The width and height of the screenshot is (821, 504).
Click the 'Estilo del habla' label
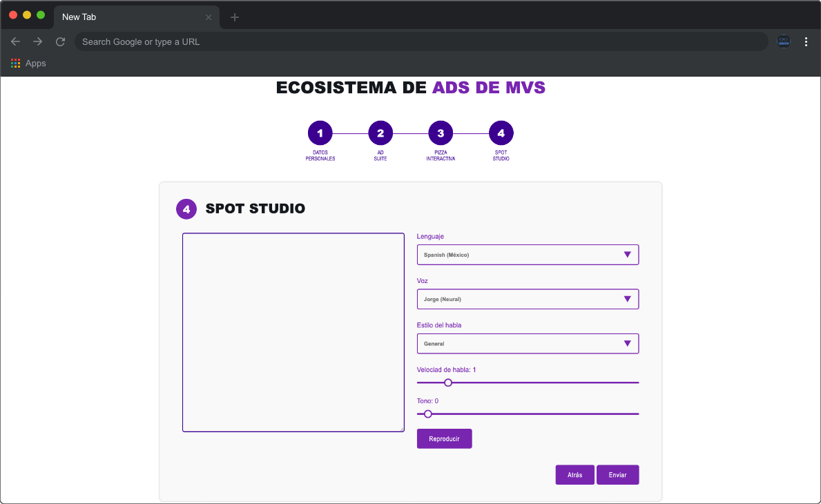pos(439,325)
